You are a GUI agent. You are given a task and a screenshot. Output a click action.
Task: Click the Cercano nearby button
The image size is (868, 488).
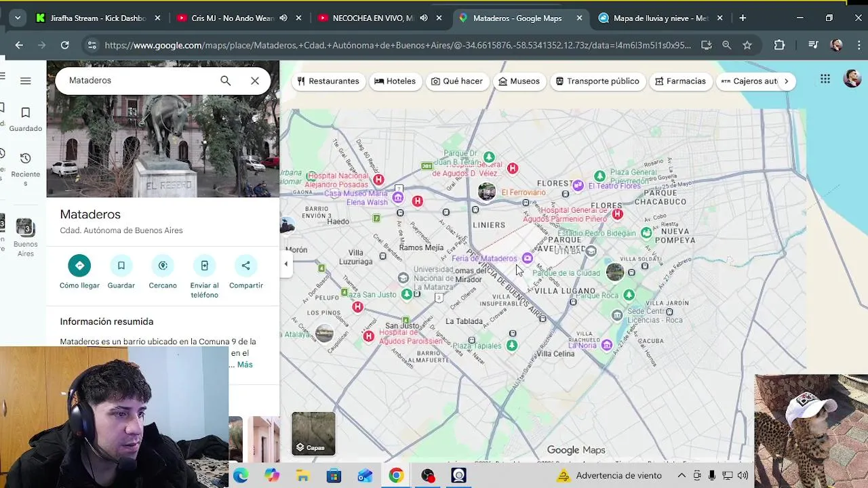tap(163, 272)
